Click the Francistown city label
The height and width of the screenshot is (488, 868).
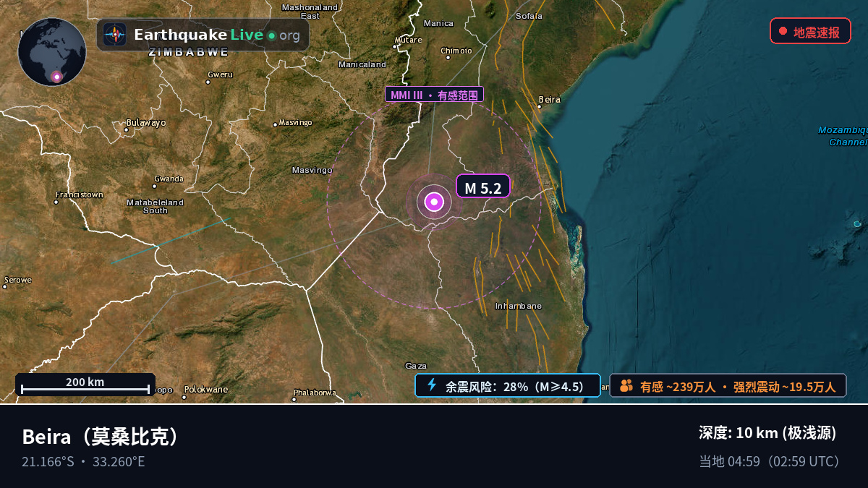pyautogui.click(x=80, y=194)
